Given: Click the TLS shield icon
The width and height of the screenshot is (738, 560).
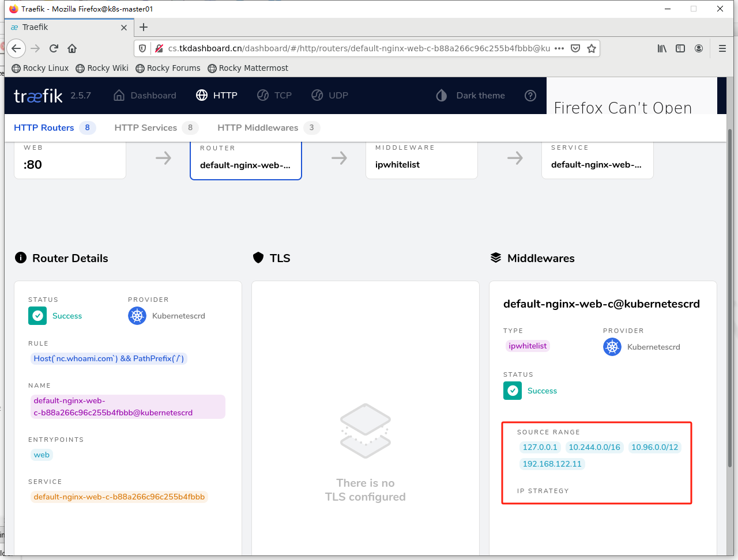Looking at the screenshot, I should tap(258, 258).
